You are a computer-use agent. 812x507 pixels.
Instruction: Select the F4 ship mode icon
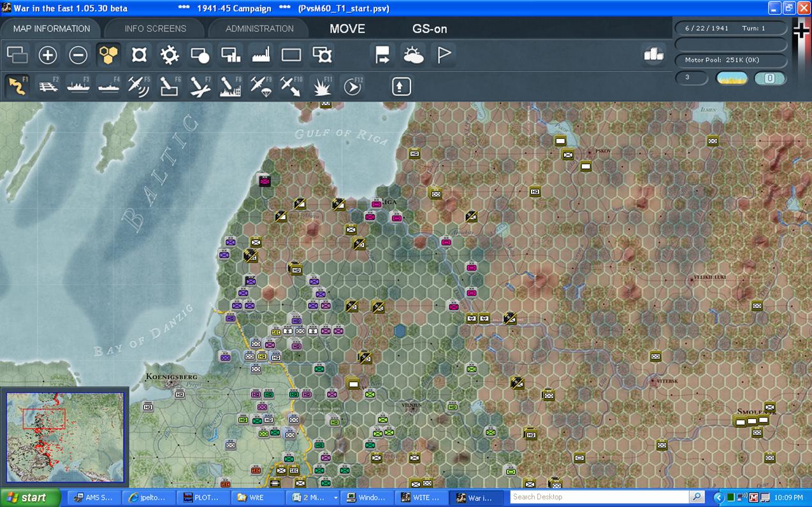(109, 86)
